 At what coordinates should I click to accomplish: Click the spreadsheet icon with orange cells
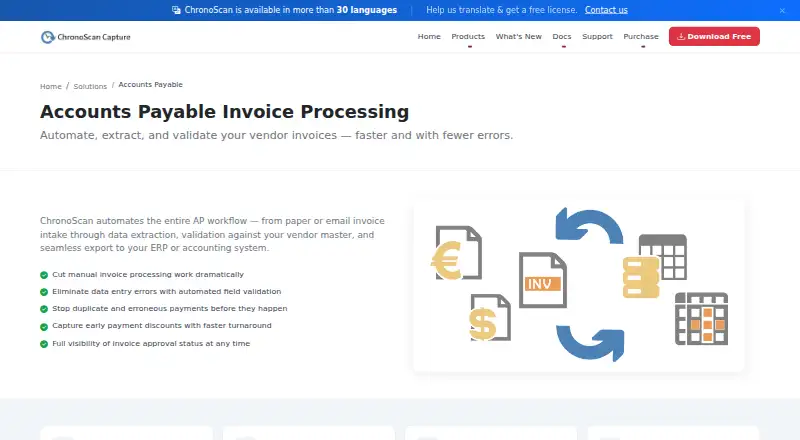point(702,319)
